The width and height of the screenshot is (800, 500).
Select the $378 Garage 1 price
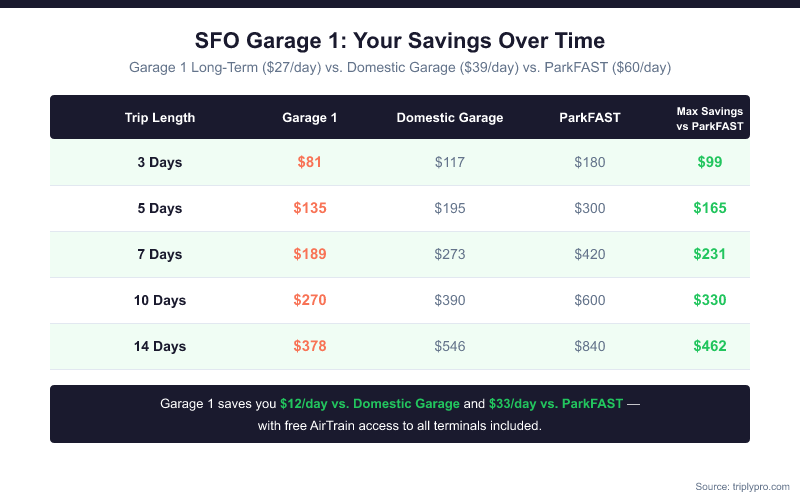click(310, 346)
